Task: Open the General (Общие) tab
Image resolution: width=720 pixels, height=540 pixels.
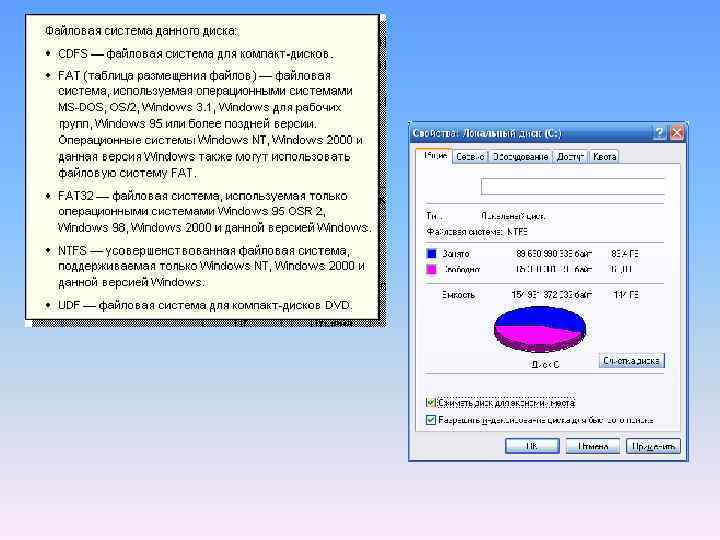Action: (x=434, y=156)
